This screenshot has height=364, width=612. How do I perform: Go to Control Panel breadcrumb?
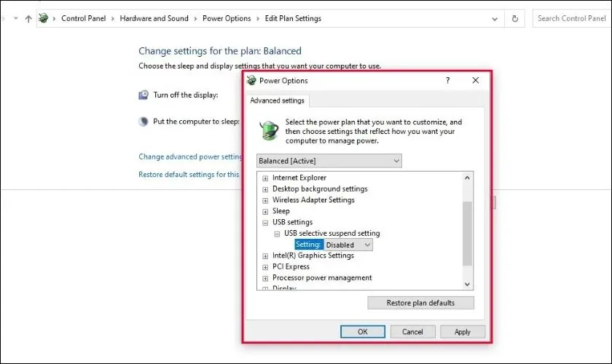point(84,18)
